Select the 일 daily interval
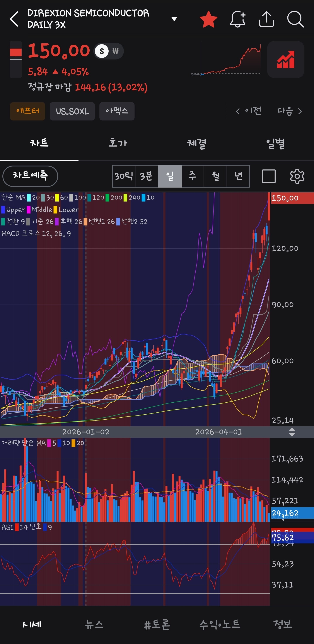Screen dimensions: 314x644 170,176
